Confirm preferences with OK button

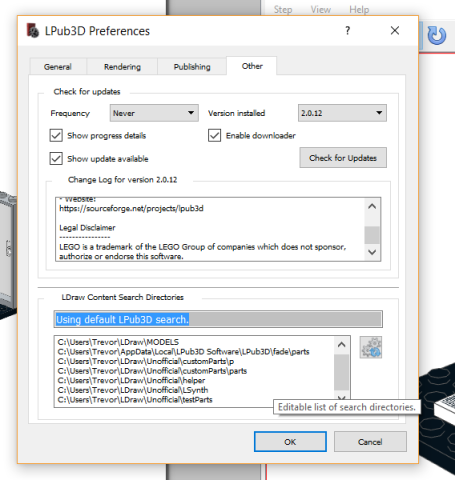pos(290,442)
